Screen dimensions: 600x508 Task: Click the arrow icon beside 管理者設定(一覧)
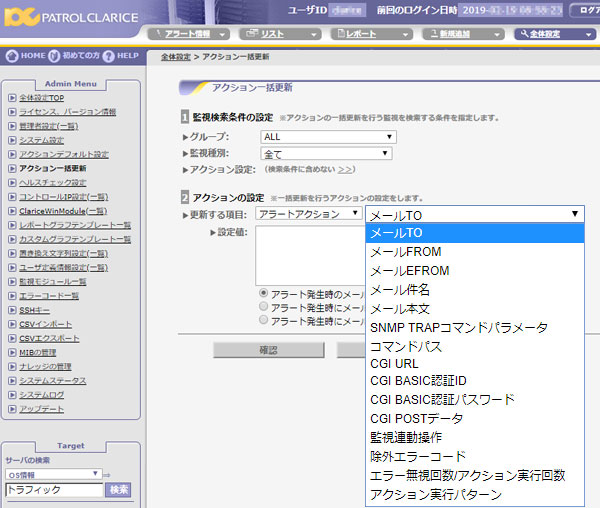pos(12,126)
